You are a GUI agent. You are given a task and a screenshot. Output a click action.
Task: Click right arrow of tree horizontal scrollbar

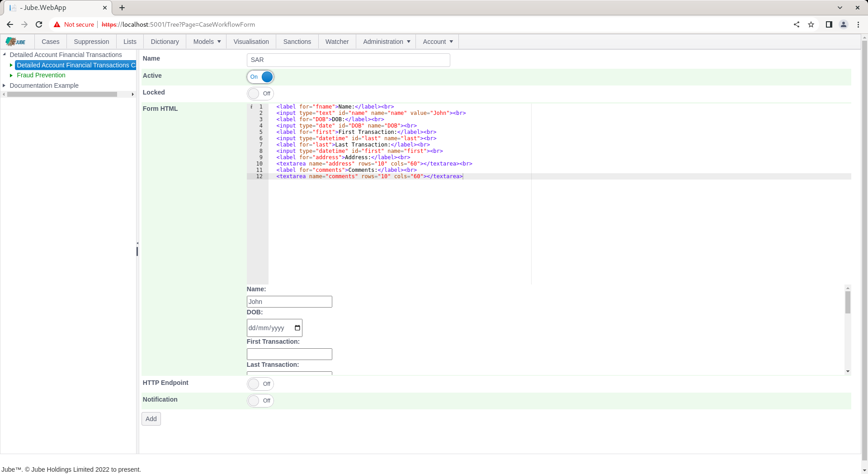(x=132, y=95)
